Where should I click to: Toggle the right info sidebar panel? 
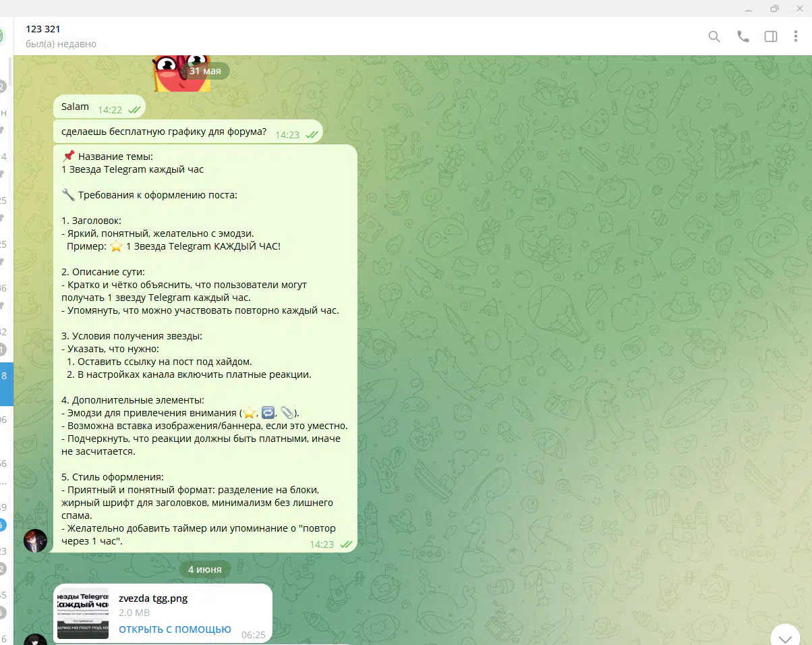[x=771, y=36]
